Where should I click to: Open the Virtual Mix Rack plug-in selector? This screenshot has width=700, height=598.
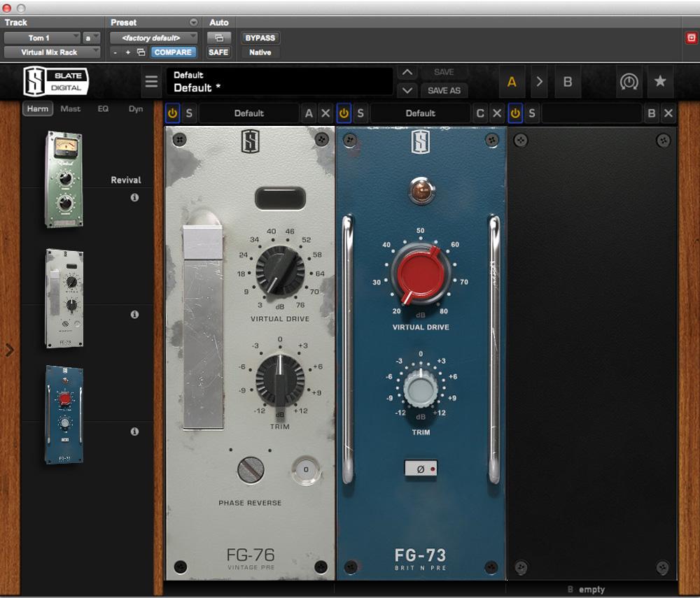tap(52, 52)
